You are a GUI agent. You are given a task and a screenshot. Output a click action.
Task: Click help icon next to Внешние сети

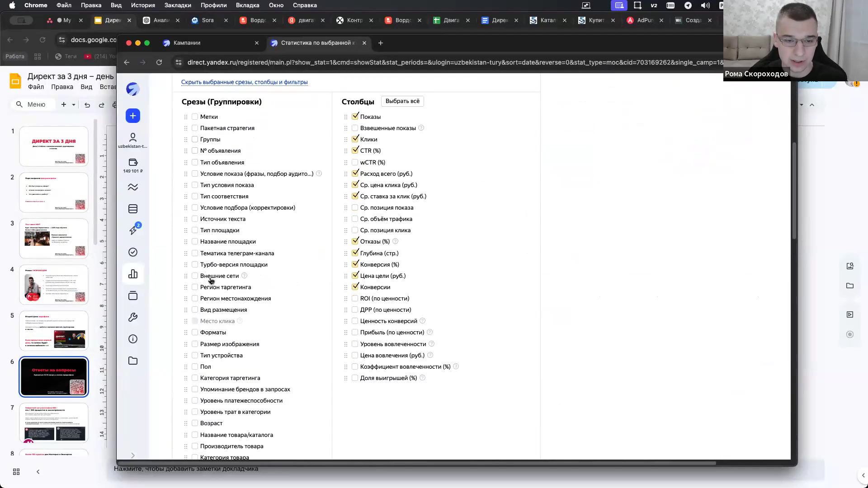tap(244, 276)
